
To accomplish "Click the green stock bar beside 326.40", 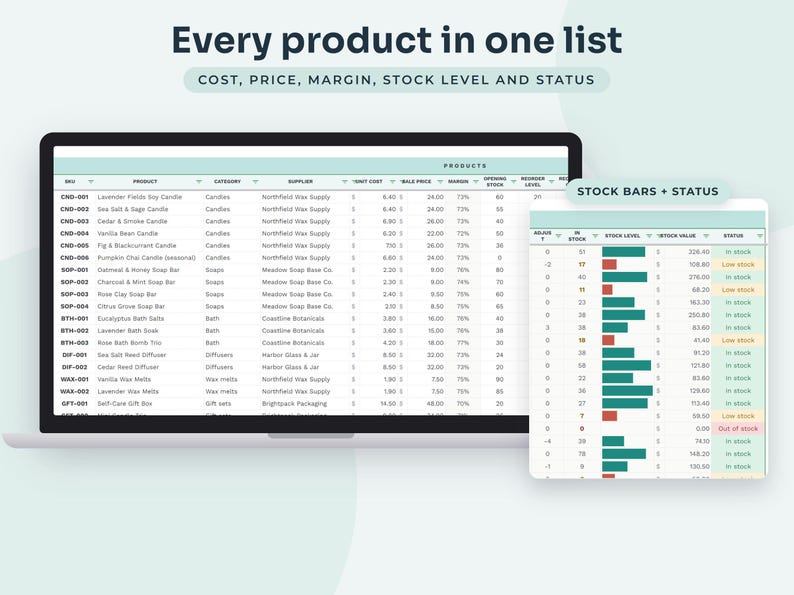I will coord(623,252).
